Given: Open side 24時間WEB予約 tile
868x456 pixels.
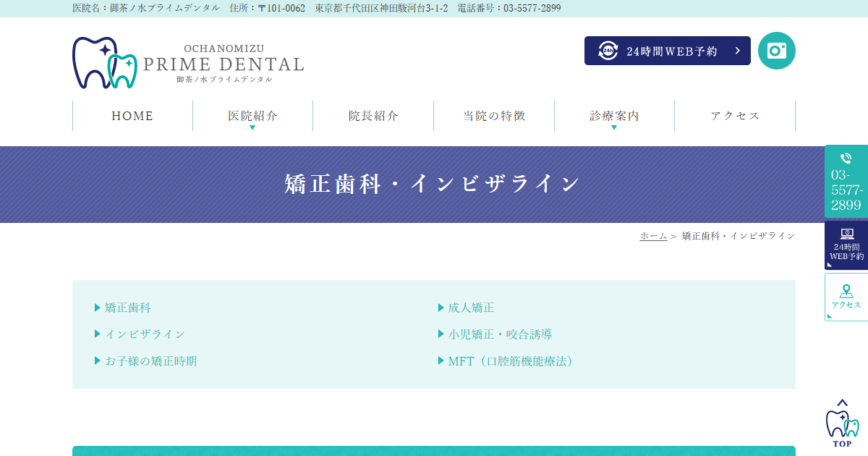Looking at the screenshot, I should pos(846,245).
